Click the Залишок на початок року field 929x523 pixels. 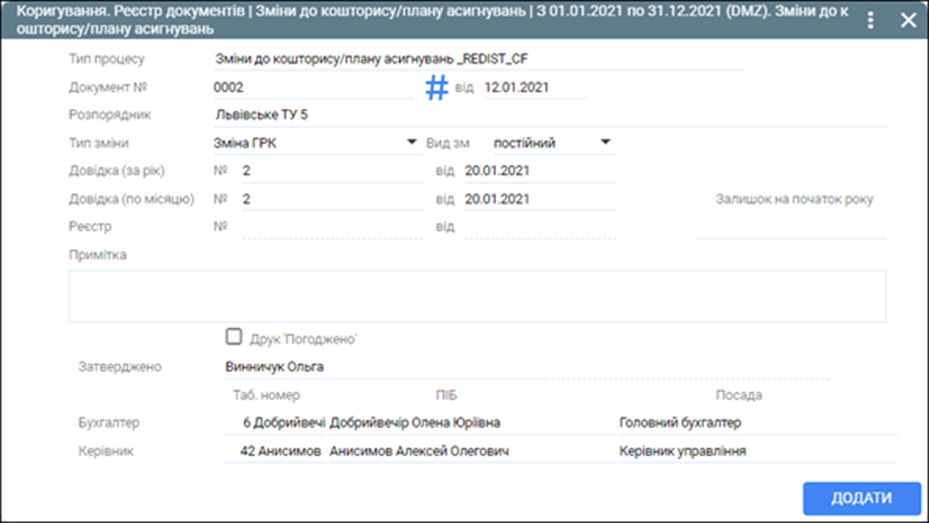coord(791,227)
